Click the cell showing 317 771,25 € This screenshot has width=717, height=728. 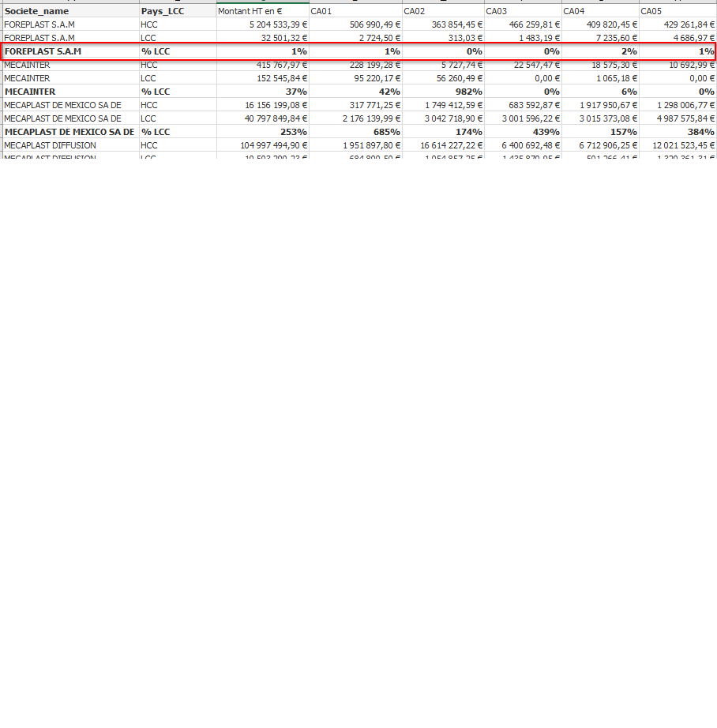(x=355, y=105)
